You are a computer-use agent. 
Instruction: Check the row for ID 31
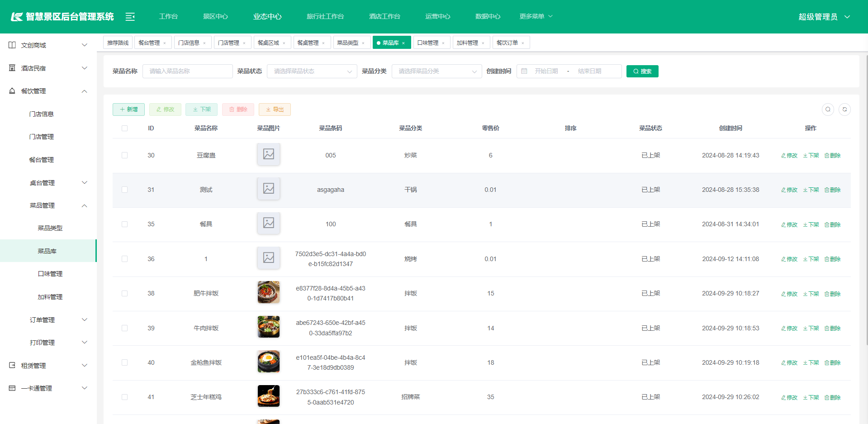[125, 190]
